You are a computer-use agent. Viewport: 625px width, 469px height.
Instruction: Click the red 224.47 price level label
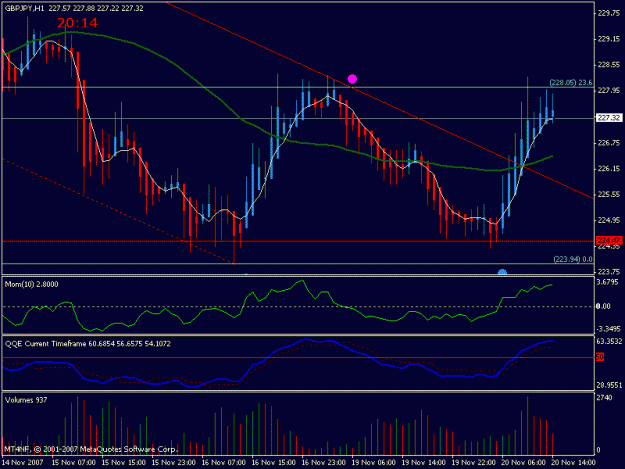[x=609, y=240]
